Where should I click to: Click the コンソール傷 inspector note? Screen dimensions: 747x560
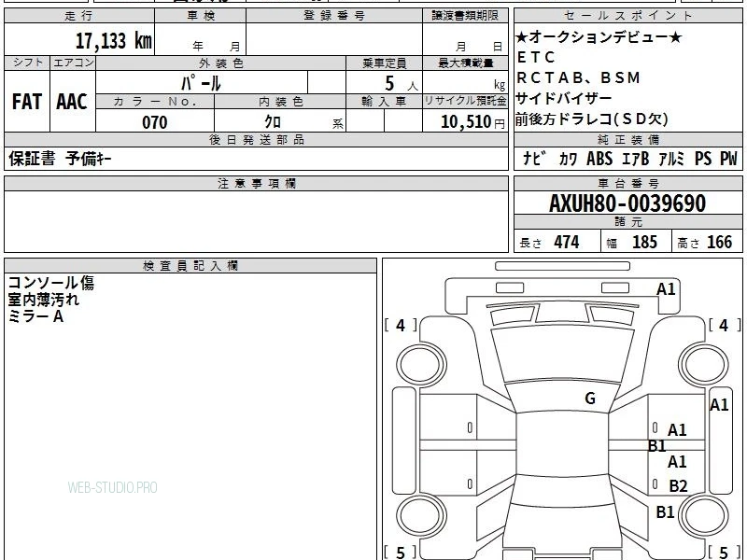(x=51, y=283)
